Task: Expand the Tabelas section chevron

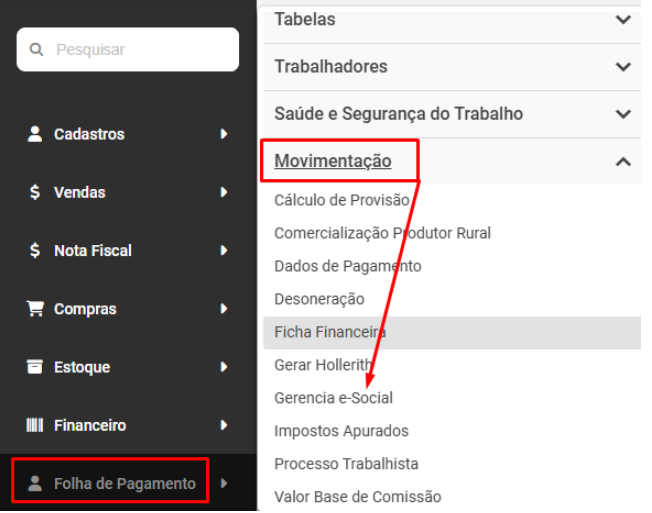Action: [623, 20]
